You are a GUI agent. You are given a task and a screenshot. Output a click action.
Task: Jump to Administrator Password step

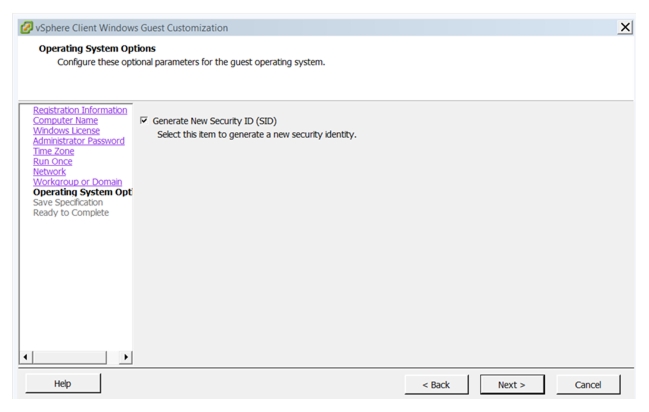coord(79,141)
